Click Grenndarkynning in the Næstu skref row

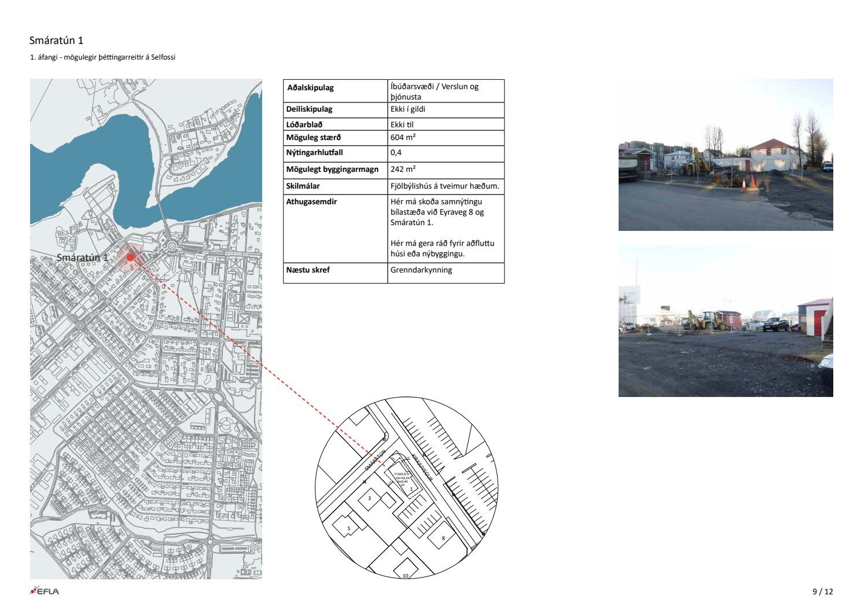tap(421, 270)
